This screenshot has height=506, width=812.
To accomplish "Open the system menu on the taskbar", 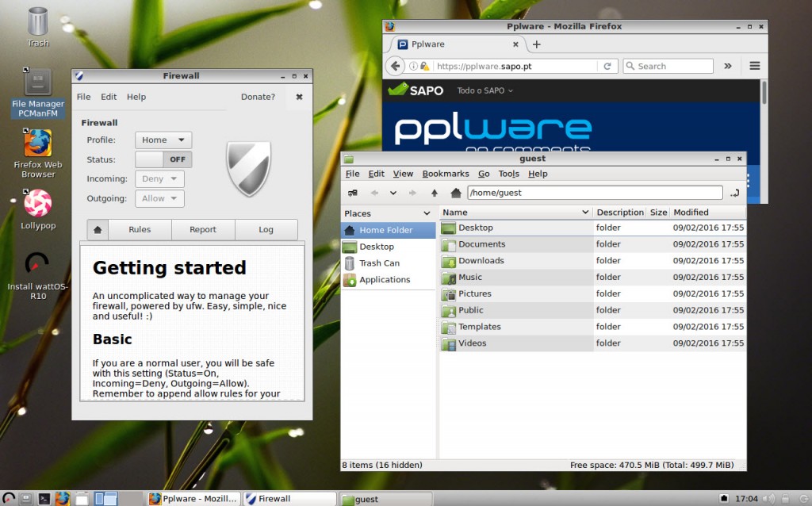I will [8, 498].
